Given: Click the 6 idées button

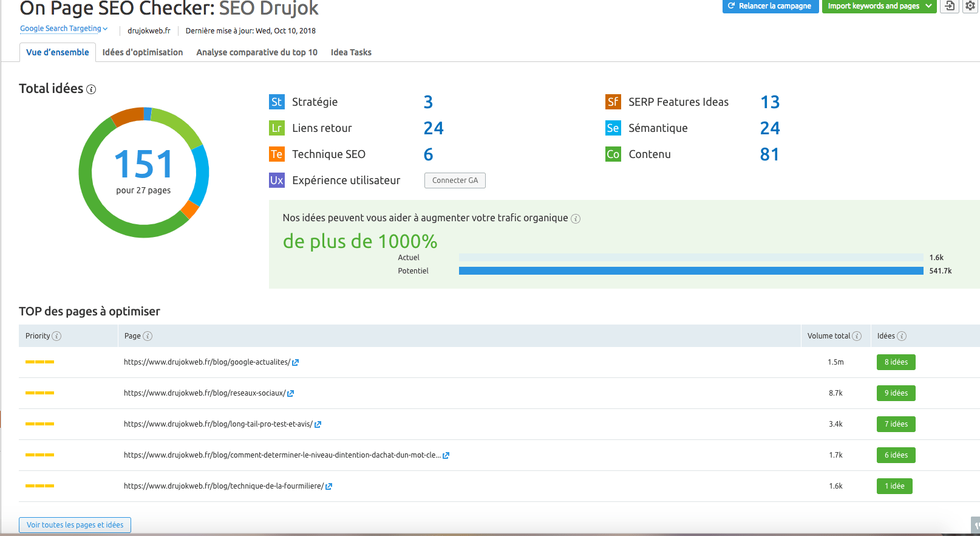Looking at the screenshot, I should point(896,455).
